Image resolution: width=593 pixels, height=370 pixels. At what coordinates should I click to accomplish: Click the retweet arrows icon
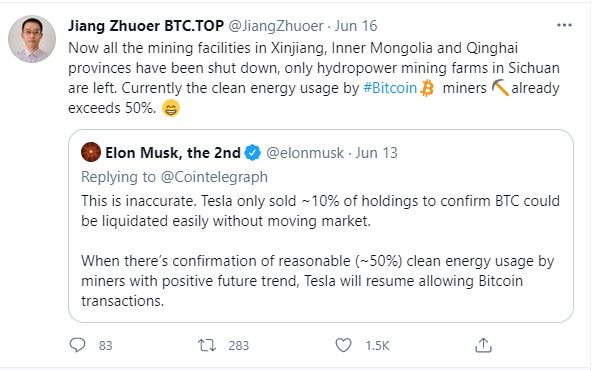pyautogui.click(x=206, y=345)
